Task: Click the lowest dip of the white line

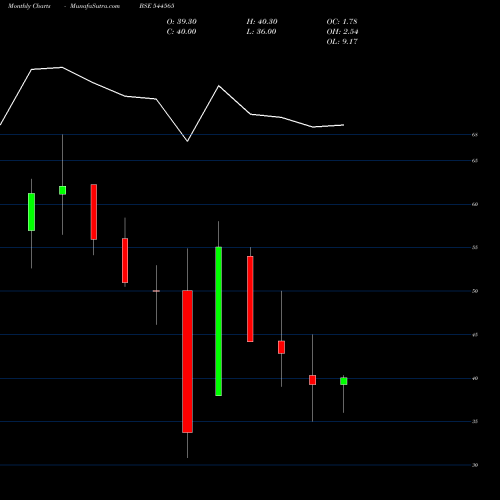Action: click(x=187, y=141)
